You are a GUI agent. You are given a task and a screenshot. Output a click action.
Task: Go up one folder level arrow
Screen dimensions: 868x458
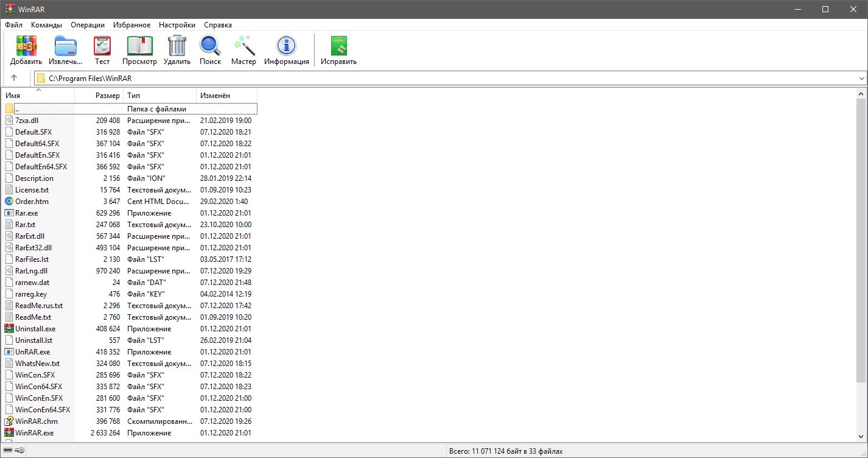click(x=14, y=78)
